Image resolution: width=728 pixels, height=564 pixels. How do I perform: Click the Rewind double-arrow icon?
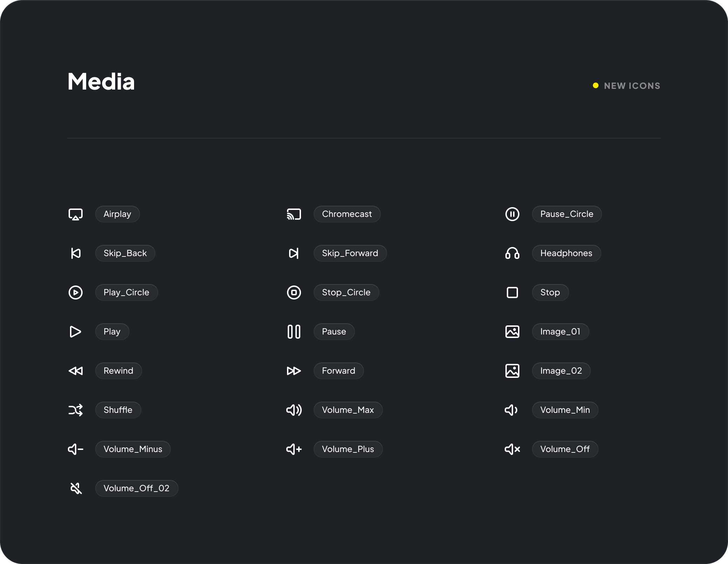[x=76, y=371]
